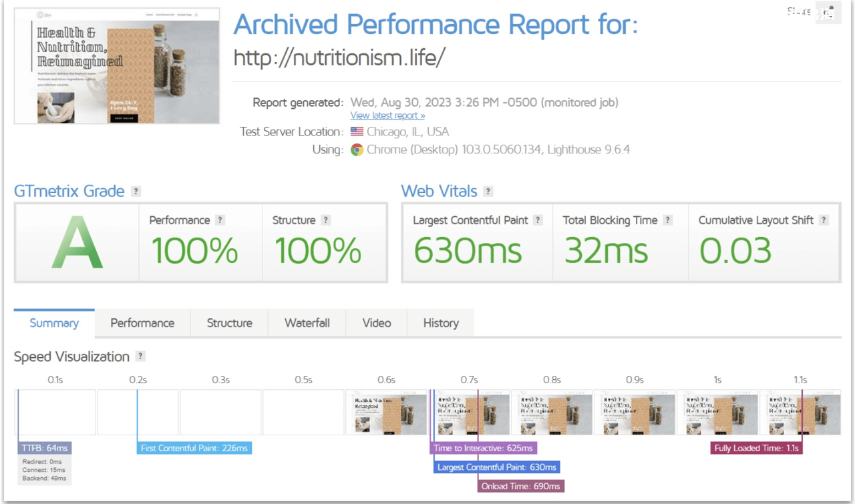The width and height of the screenshot is (855, 504).
Task: Switch to the Structure tab
Action: [x=229, y=323]
